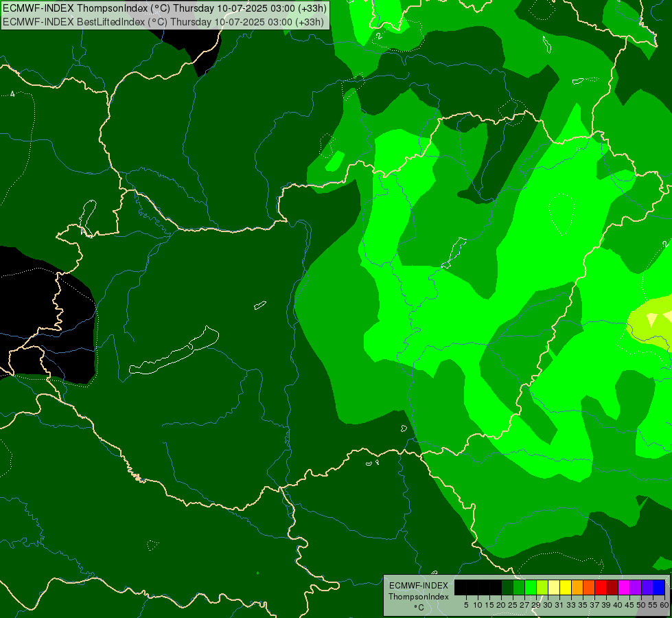Click the magenta 40–45 legend swatch
This screenshot has width=672, height=618.
[624, 587]
